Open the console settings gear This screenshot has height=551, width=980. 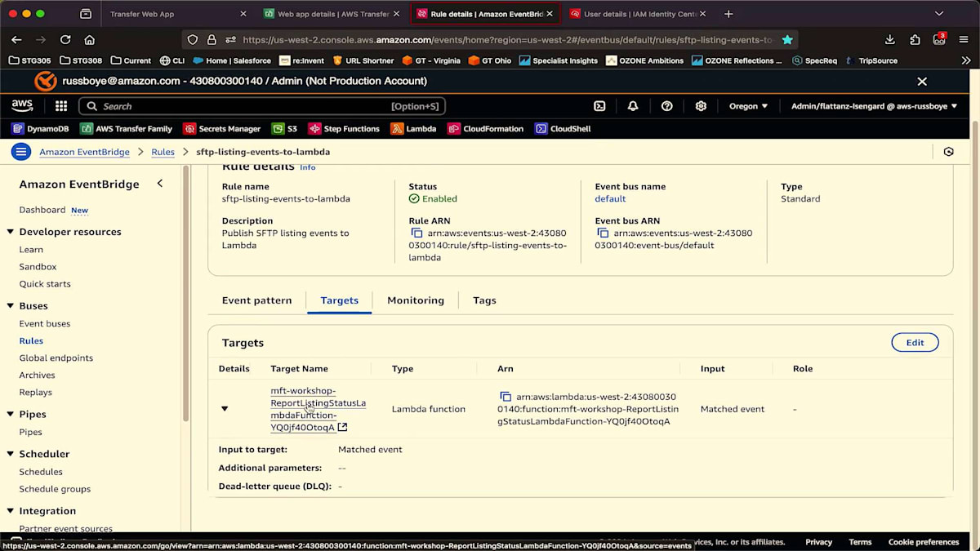[x=701, y=106]
